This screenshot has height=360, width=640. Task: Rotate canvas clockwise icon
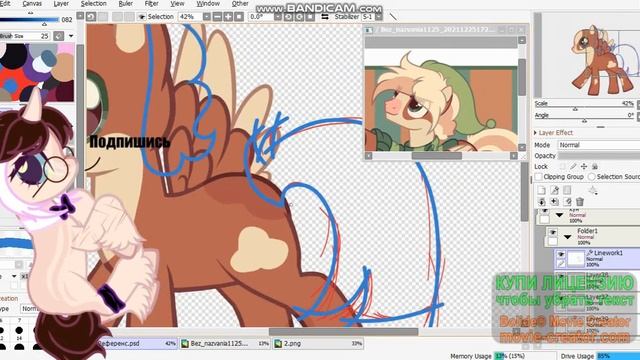point(299,17)
